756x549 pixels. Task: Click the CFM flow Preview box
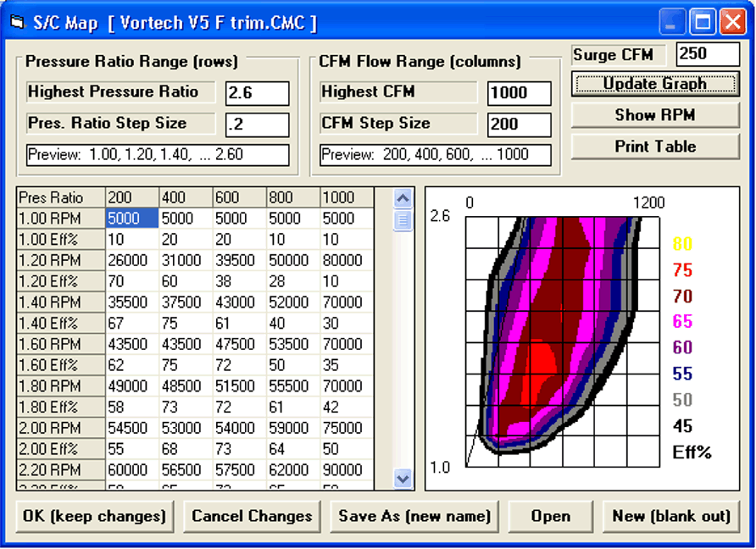436,155
